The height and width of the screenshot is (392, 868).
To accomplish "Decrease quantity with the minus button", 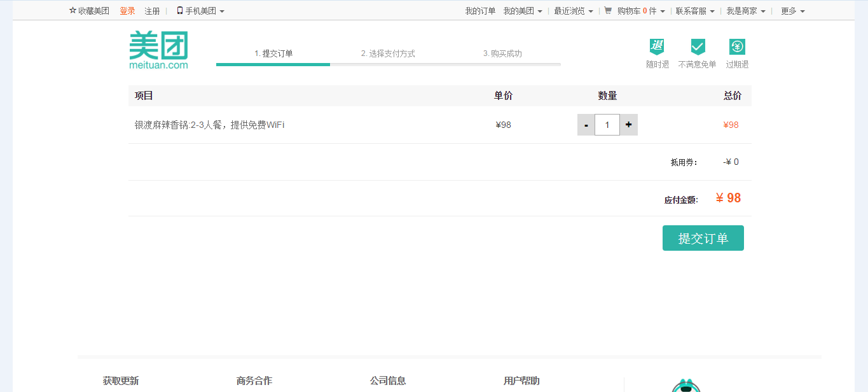I will coord(586,125).
